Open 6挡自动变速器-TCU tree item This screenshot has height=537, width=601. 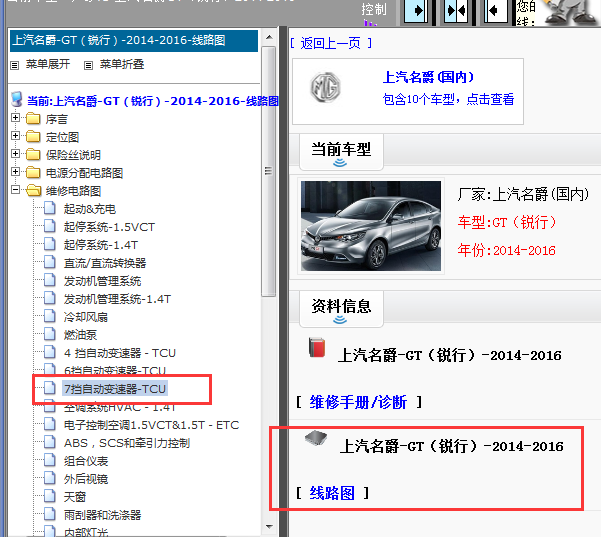115,370
